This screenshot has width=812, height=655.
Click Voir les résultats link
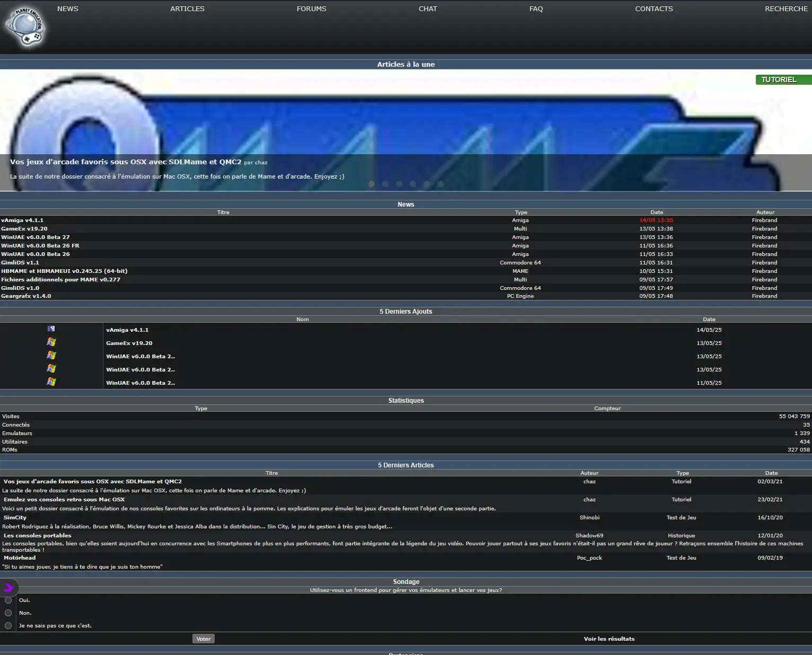(x=609, y=639)
